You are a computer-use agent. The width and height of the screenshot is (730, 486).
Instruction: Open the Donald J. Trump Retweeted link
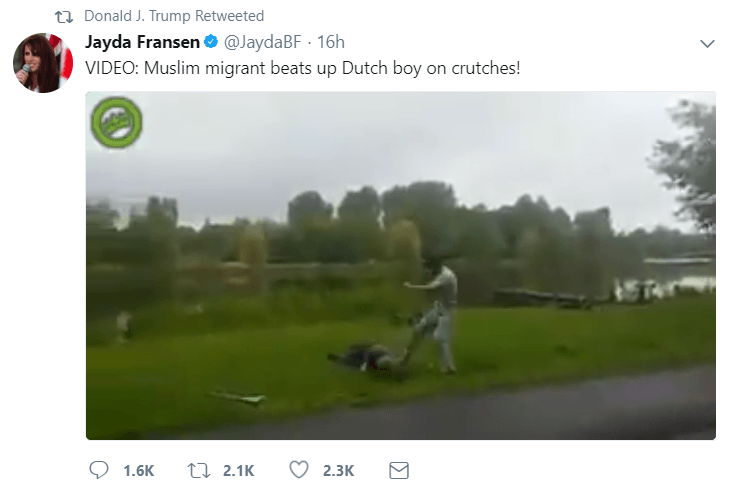174,16
